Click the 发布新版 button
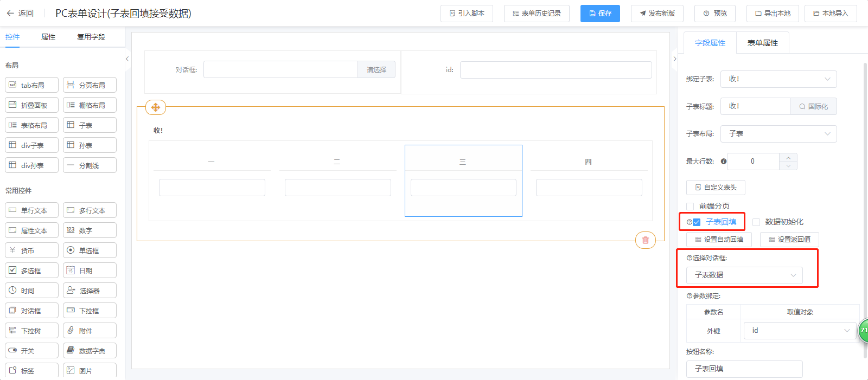The width and height of the screenshot is (868, 380). coord(656,14)
